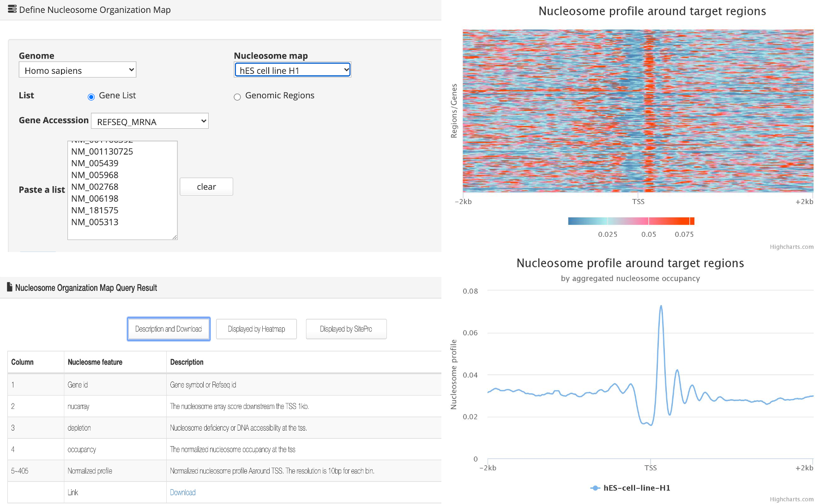Viewport: 820px width, 504px height.
Task: Click the 0.05 value on color legend
Action: [649, 234]
